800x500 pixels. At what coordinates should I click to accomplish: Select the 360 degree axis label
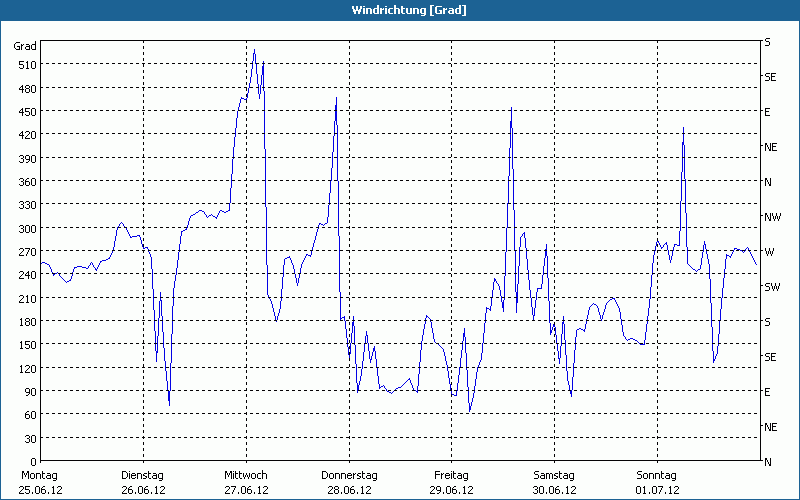27,182
